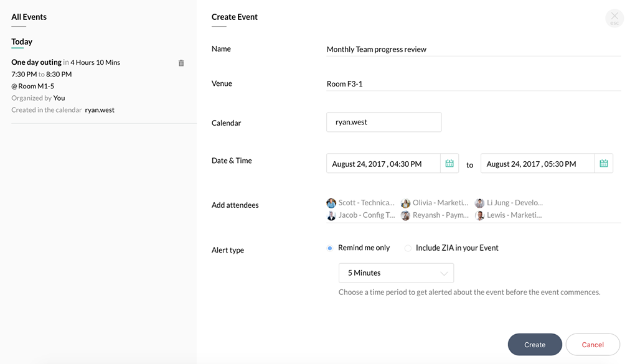Click the start date and time field
635x364 pixels.
pos(383,164)
